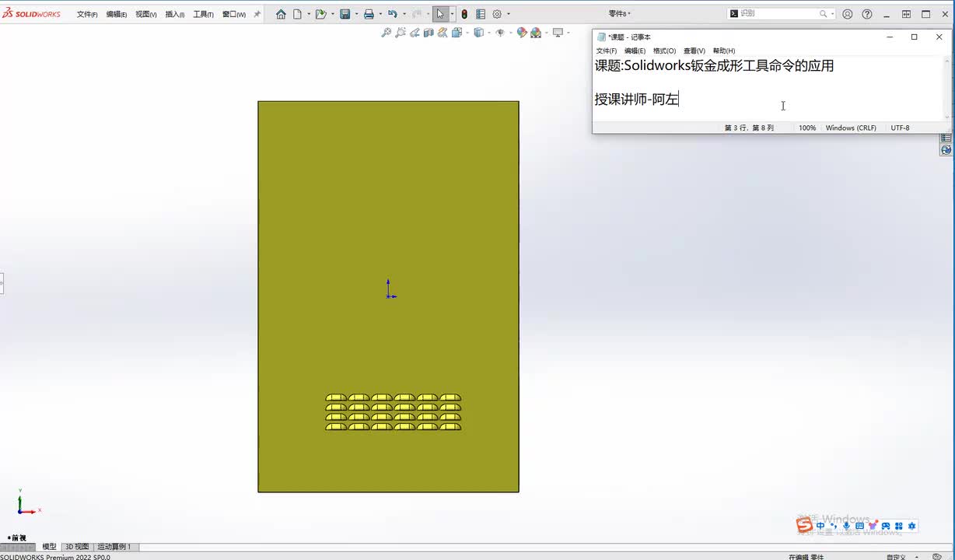955x560 pixels.
Task: Click the Apply Scene icon
Action: pyautogui.click(x=536, y=33)
